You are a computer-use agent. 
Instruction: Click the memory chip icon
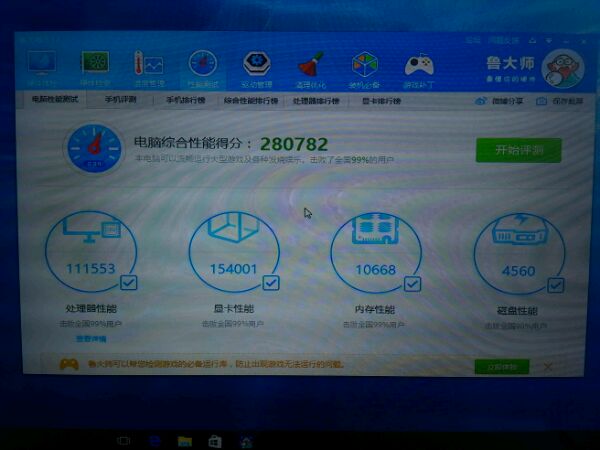click(x=375, y=229)
